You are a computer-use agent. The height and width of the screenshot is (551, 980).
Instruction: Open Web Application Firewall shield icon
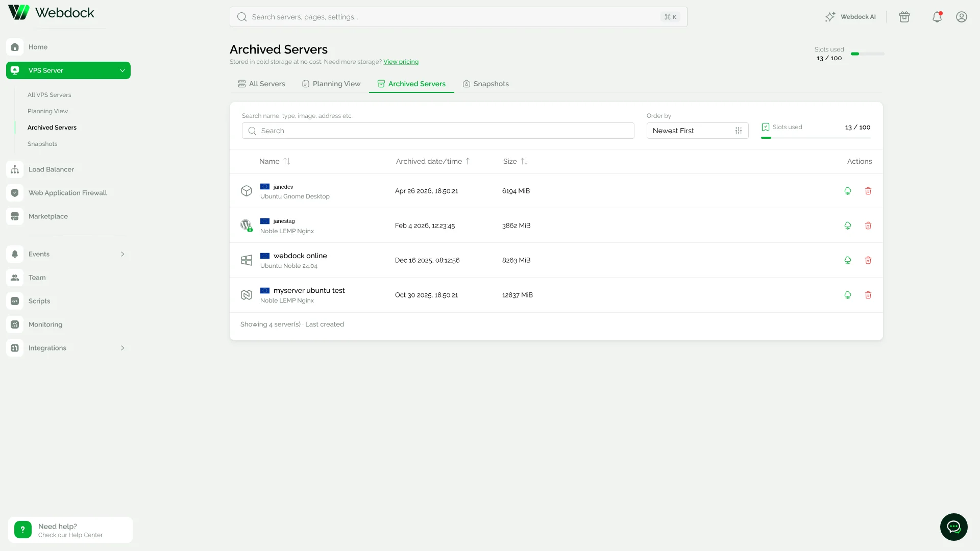tap(15, 193)
